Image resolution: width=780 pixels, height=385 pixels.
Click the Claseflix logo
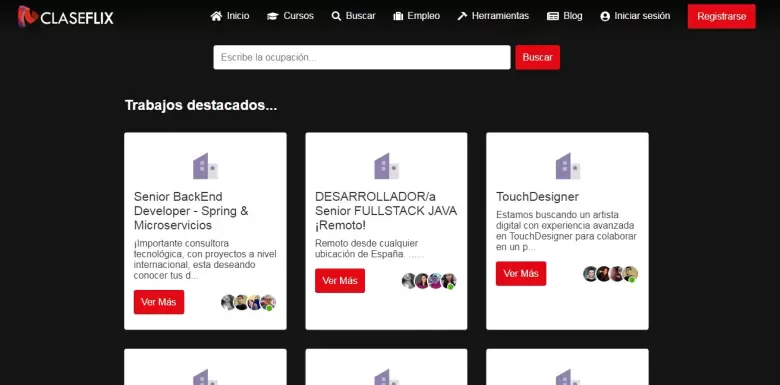(66, 16)
